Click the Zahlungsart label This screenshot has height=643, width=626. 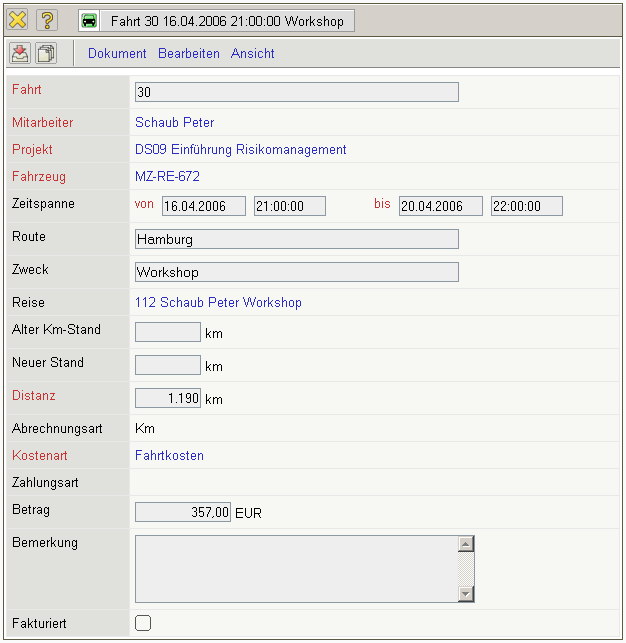pyautogui.click(x=45, y=482)
